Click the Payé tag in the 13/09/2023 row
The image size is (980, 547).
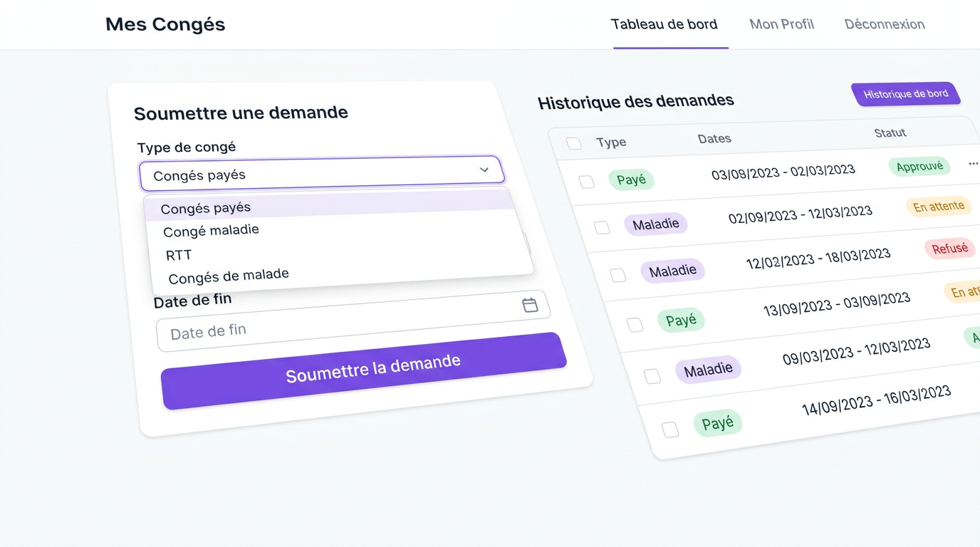[x=681, y=321]
